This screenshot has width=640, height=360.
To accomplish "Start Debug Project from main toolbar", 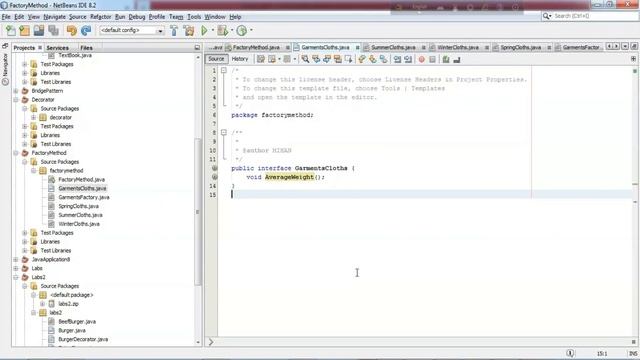I will coord(223,31).
